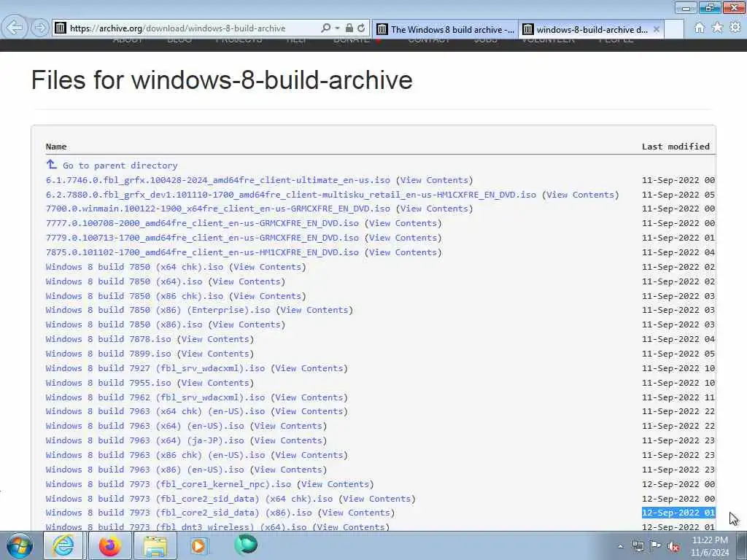Download 7779.0.100713-1700 amd64fre iso
Viewport: 747px width, 560px height.
pos(202,238)
